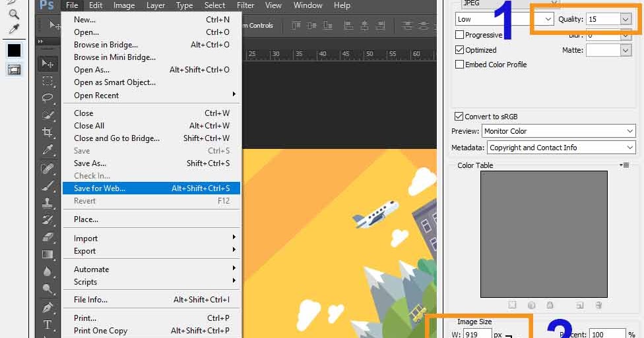Open the Metadata Copyright and Contact Info dropdown
The height and width of the screenshot is (338, 644).
(x=562, y=148)
